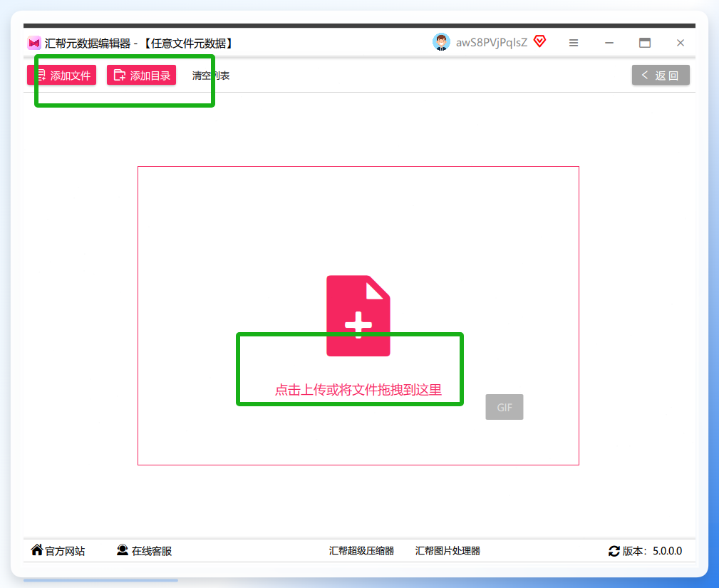Click the version text 5.0.0.0

(x=667, y=551)
